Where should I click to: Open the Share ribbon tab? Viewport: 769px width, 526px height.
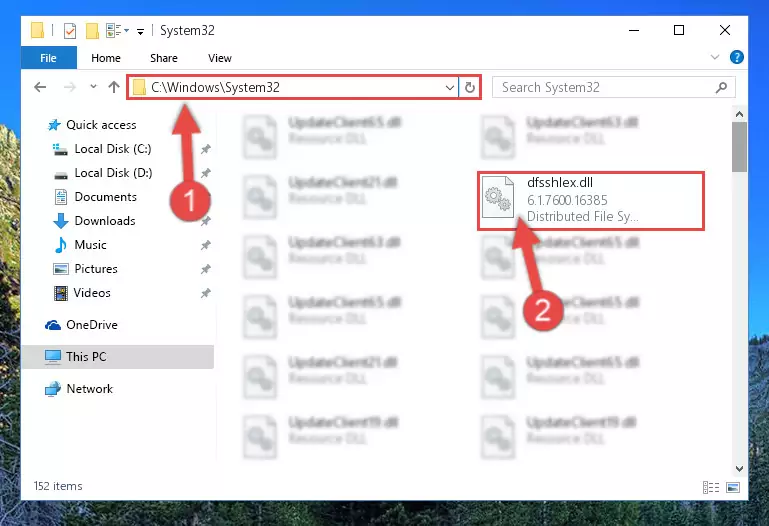point(164,58)
